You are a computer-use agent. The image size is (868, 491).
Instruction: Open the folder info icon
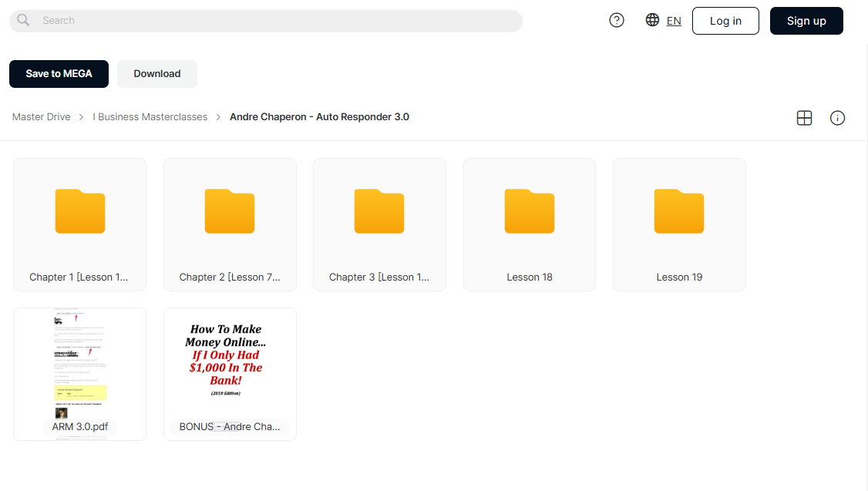click(x=837, y=118)
